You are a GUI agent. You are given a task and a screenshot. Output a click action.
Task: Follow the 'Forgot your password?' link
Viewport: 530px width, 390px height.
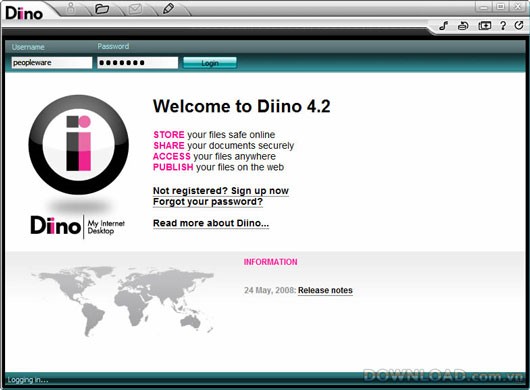[208, 202]
